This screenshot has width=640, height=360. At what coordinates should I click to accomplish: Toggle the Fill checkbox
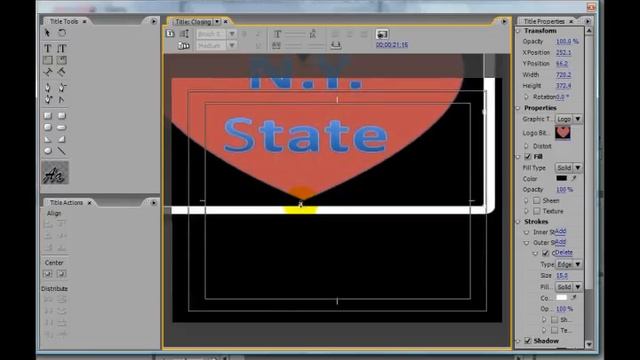click(x=528, y=157)
